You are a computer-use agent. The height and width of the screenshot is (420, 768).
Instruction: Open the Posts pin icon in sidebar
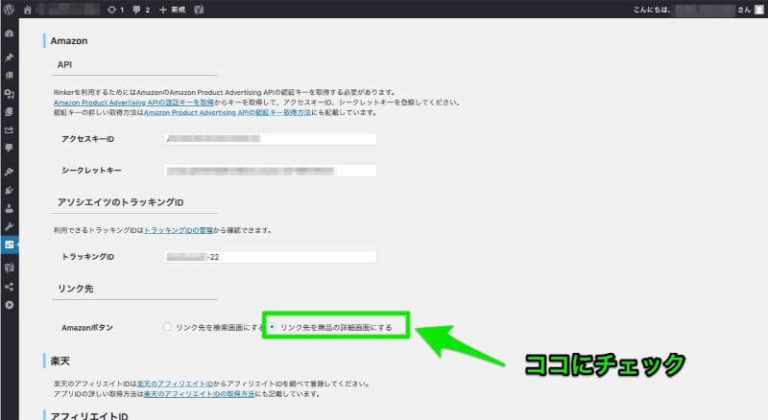coord(9,58)
